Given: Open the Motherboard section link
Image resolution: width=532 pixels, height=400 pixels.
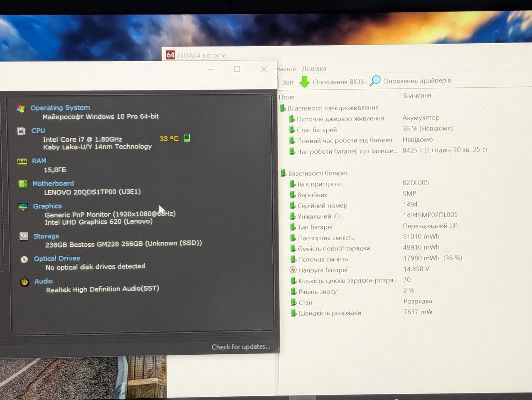Looking at the screenshot, I should 53,183.
